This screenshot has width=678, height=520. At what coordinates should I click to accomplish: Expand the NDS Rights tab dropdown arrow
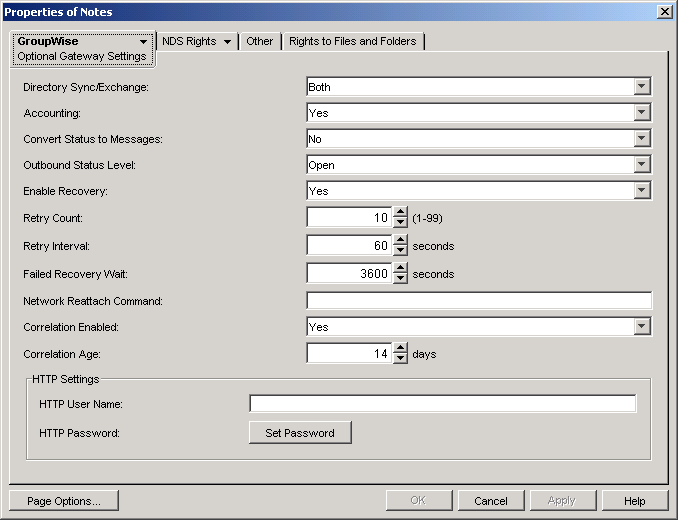(x=227, y=42)
